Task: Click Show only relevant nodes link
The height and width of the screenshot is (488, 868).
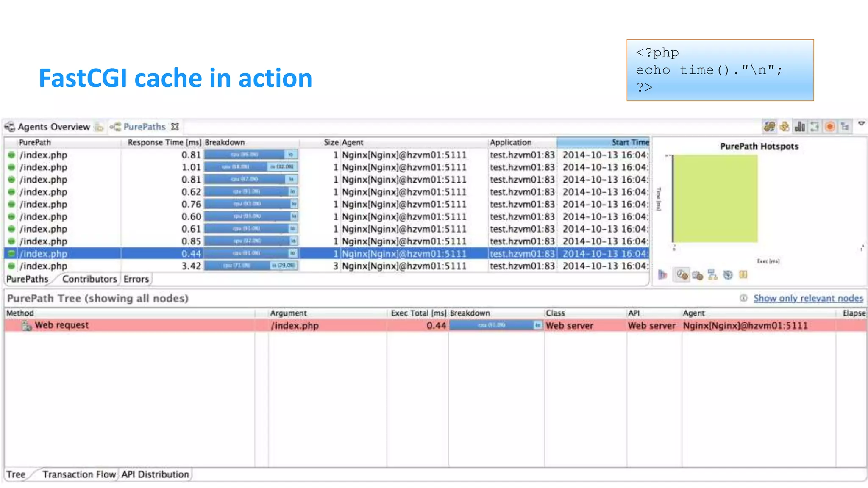Action: 808,298
